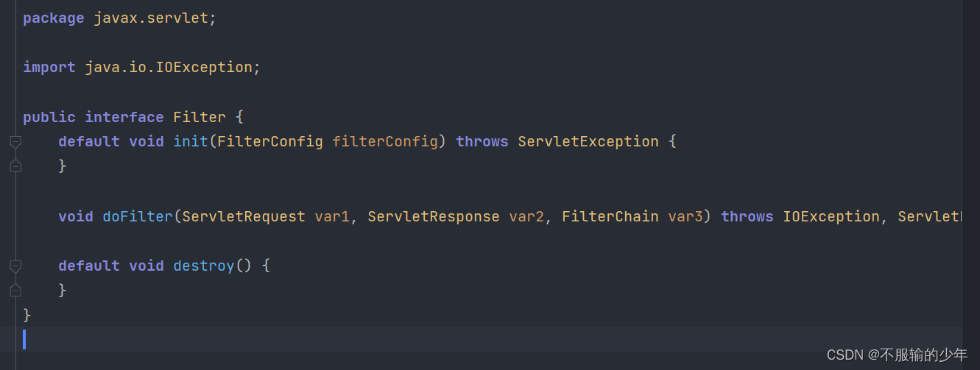Collapse the destroy method fold marker
Screen dimensions: 980x370
click(x=15, y=266)
